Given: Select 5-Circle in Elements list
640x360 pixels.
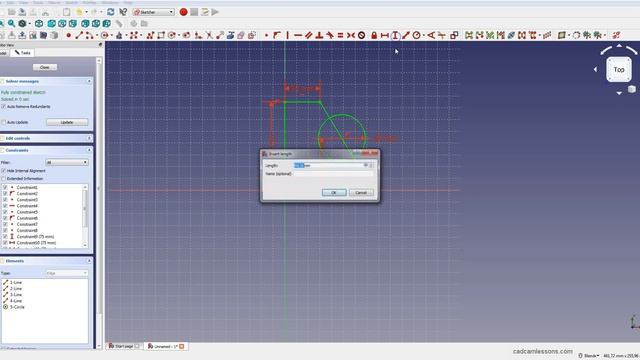Looking at the screenshot, I should 17,307.
